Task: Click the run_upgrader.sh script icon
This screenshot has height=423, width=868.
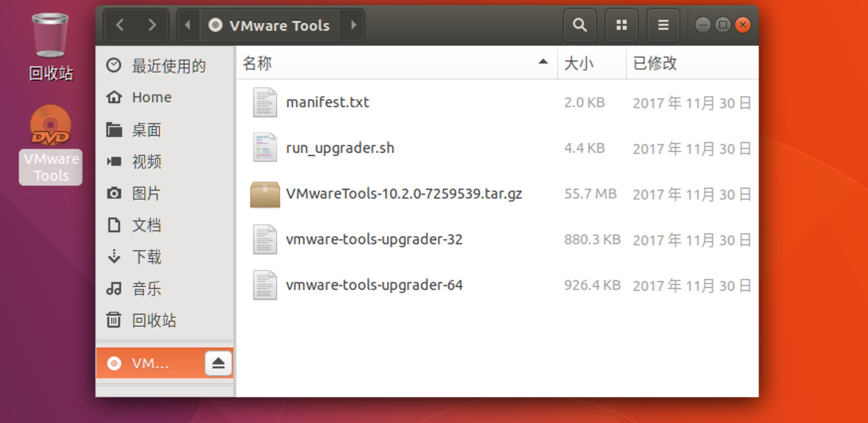Action: [x=265, y=147]
